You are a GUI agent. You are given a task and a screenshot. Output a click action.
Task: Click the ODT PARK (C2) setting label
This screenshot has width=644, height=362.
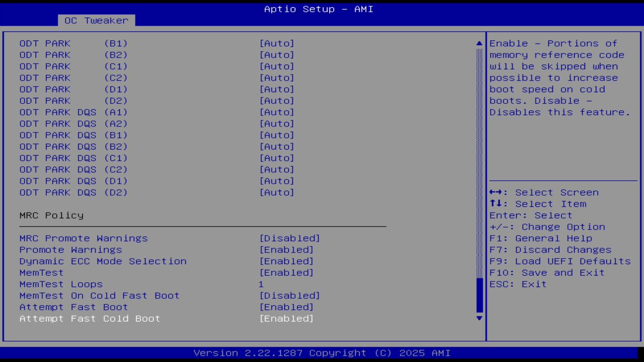click(x=73, y=78)
